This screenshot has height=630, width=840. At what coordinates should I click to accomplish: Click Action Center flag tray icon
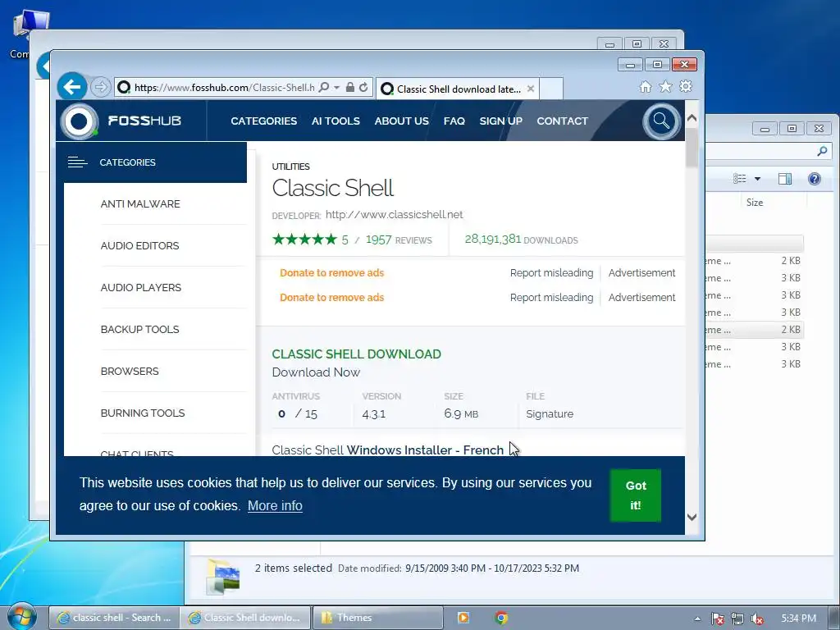coord(717,619)
